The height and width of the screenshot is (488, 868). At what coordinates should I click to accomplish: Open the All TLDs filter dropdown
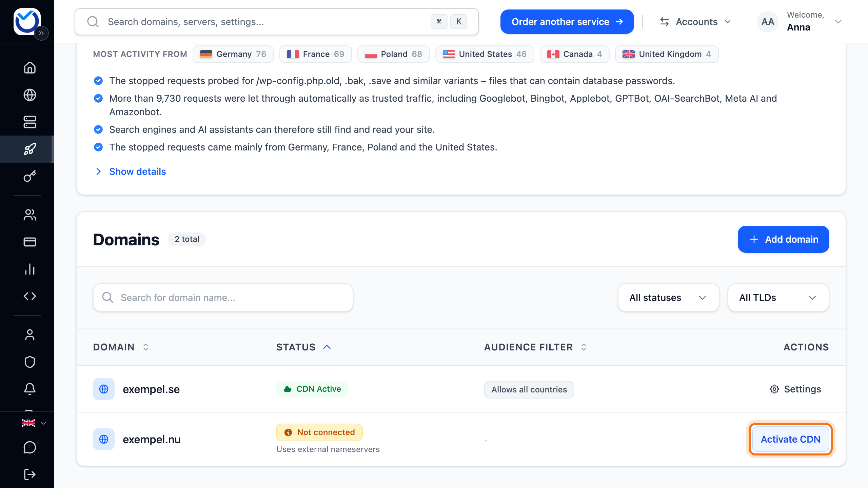pyautogui.click(x=778, y=298)
